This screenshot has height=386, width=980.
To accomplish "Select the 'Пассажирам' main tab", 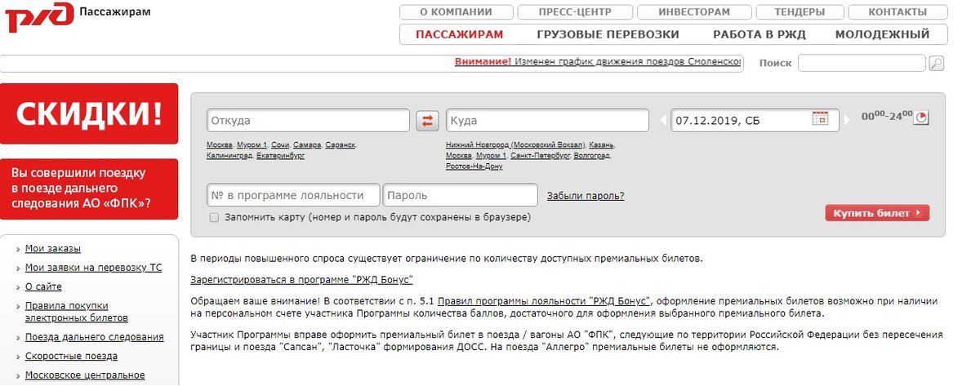I will coord(459,34).
